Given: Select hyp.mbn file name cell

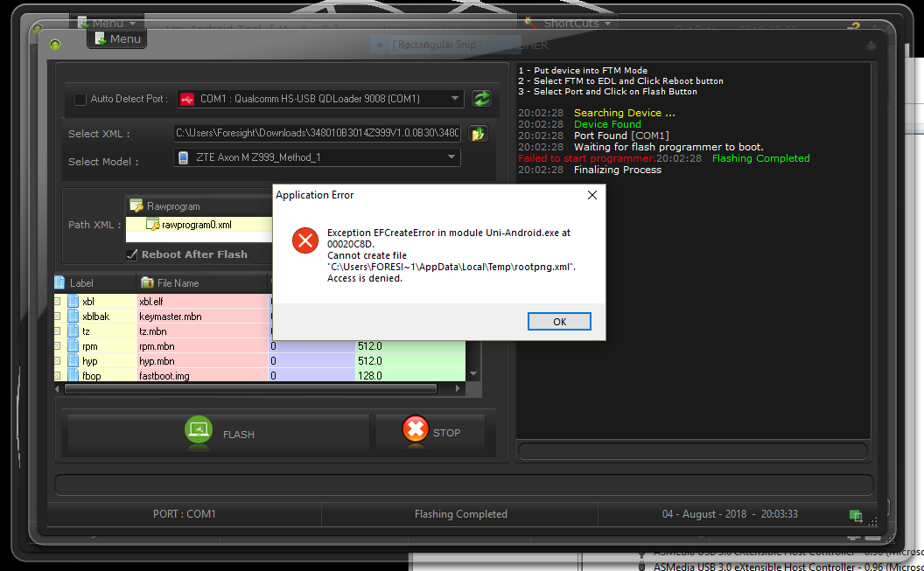Looking at the screenshot, I should pos(202,361).
